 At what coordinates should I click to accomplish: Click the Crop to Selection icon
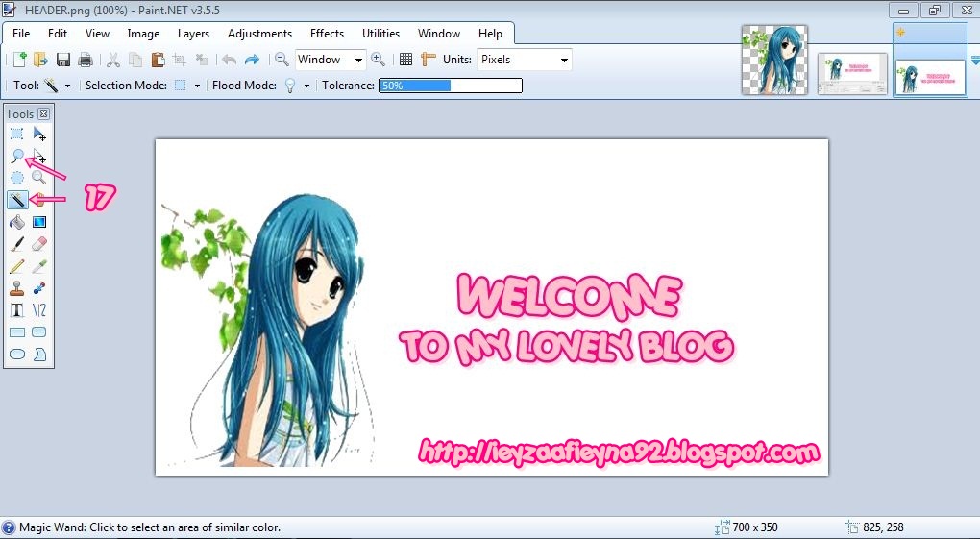[180, 60]
